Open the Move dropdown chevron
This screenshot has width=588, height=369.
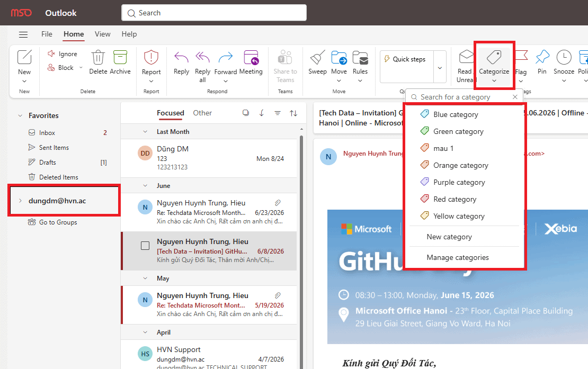point(339,81)
